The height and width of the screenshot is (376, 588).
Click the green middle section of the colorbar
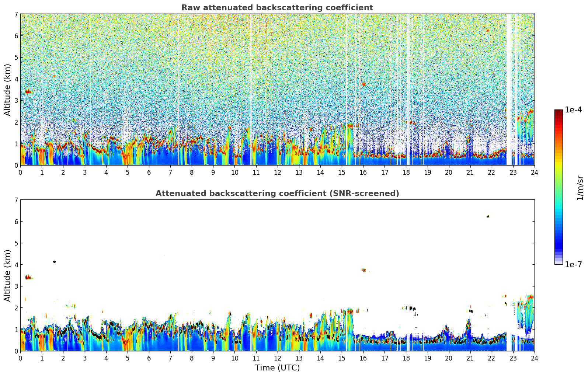click(559, 184)
